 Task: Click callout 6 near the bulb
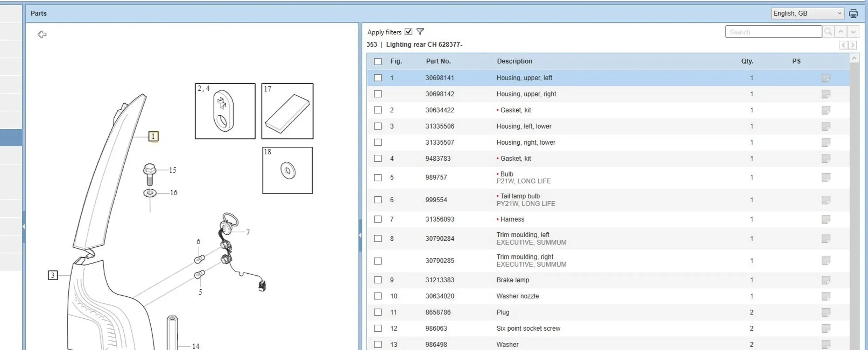[x=198, y=241]
